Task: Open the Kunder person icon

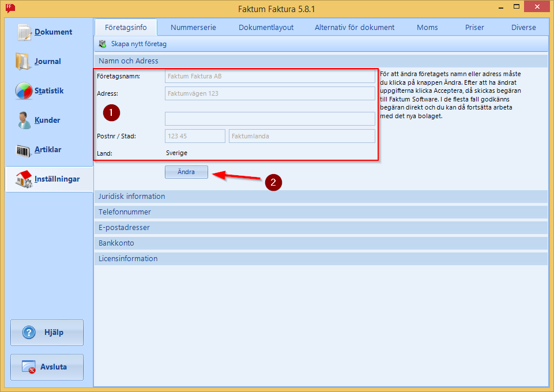Action: coord(24,120)
